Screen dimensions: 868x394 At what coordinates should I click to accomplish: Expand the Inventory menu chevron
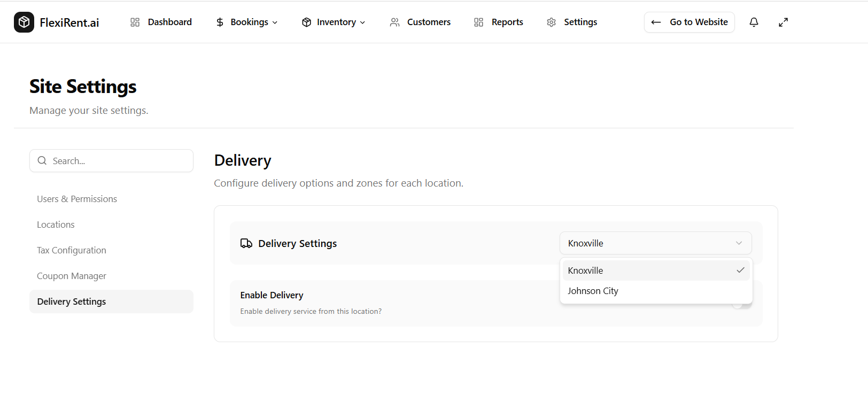[x=362, y=22]
